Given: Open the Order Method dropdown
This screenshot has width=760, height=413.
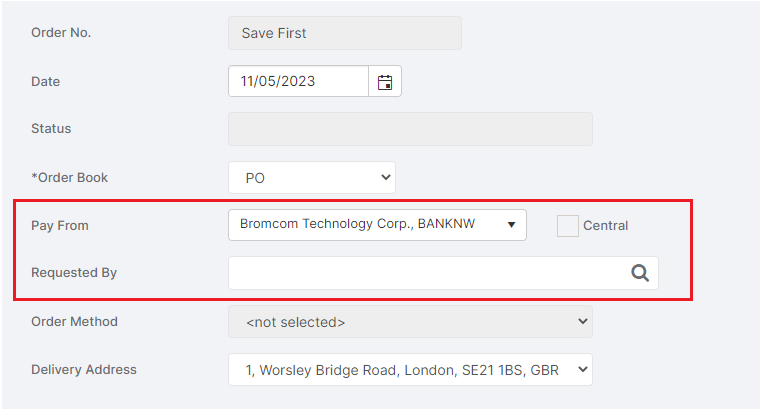Looking at the screenshot, I should [x=410, y=322].
